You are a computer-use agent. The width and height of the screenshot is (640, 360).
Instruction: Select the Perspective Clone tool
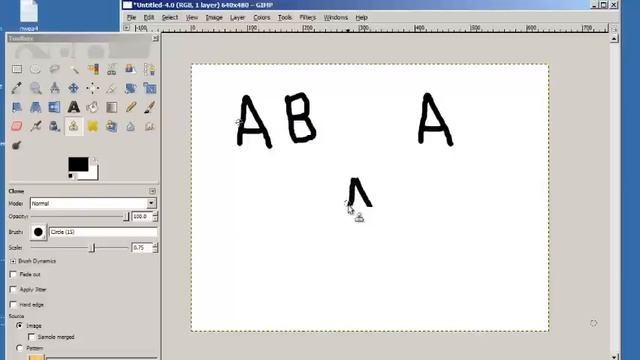pyautogui.click(x=111, y=127)
